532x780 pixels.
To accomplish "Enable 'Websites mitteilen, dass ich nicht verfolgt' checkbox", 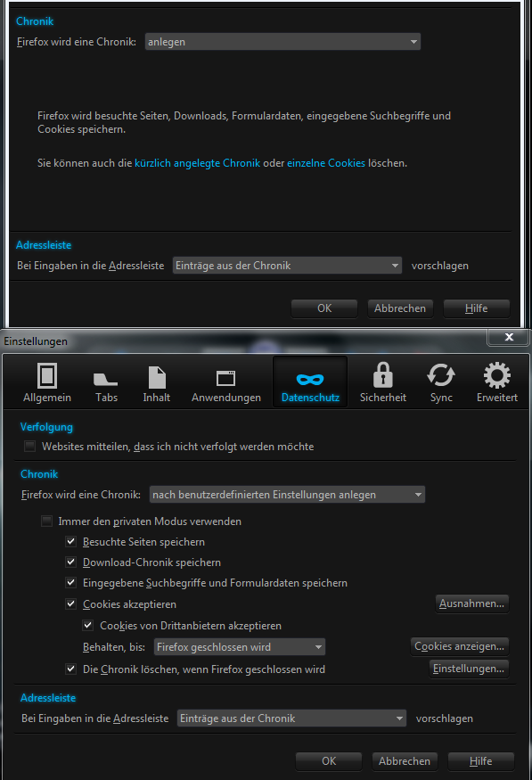I will (29, 447).
